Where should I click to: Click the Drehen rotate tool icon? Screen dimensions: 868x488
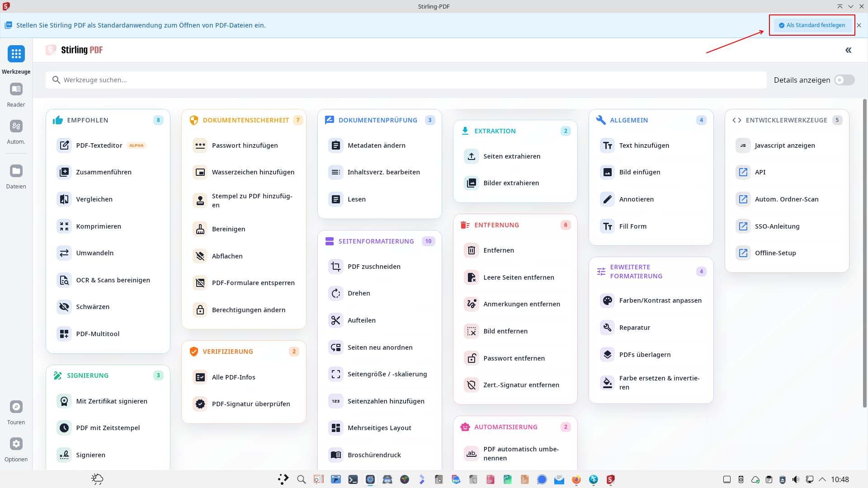pos(335,293)
